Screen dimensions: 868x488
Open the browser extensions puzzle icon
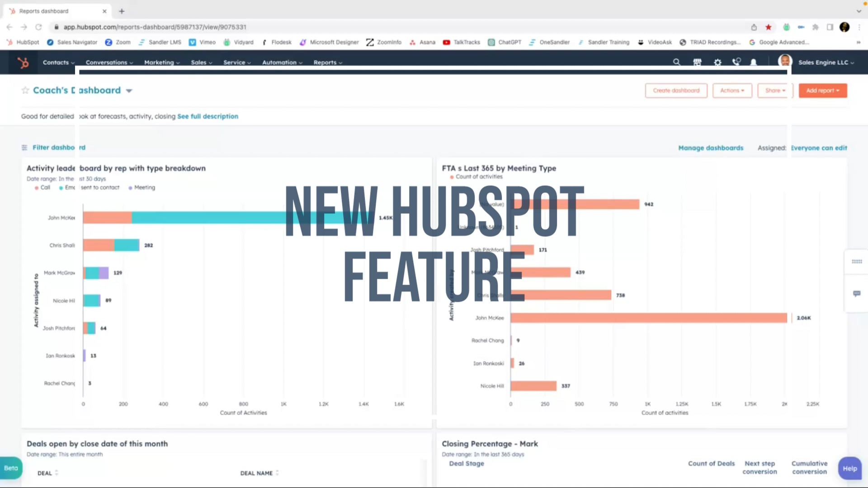[815, 27]
